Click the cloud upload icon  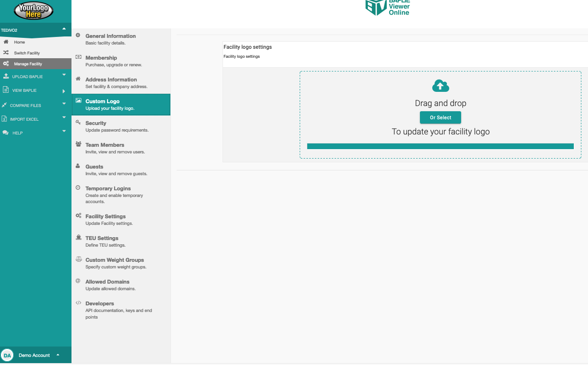440,86
